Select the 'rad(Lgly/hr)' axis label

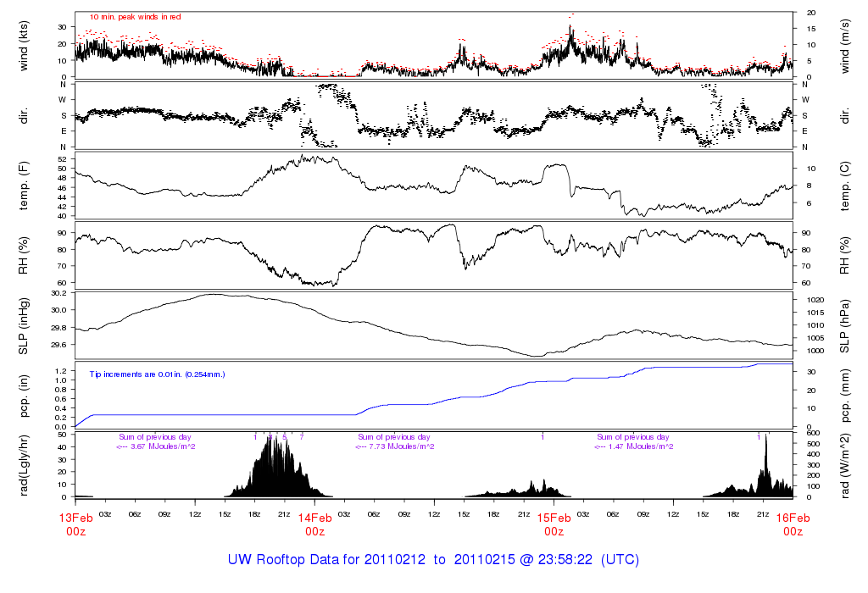(23, 465)
